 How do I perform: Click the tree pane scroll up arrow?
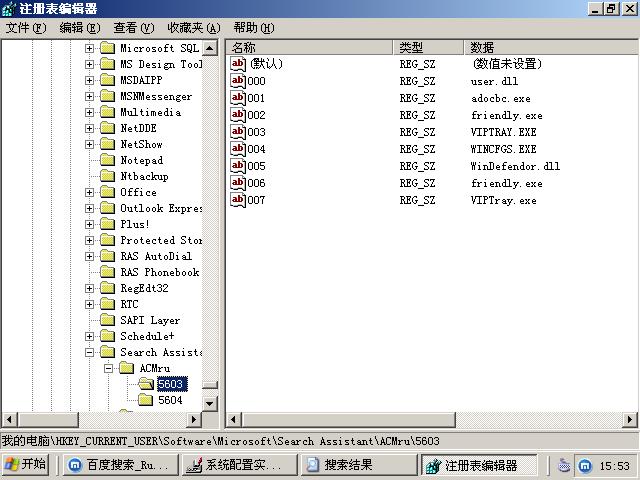point(209,48)
